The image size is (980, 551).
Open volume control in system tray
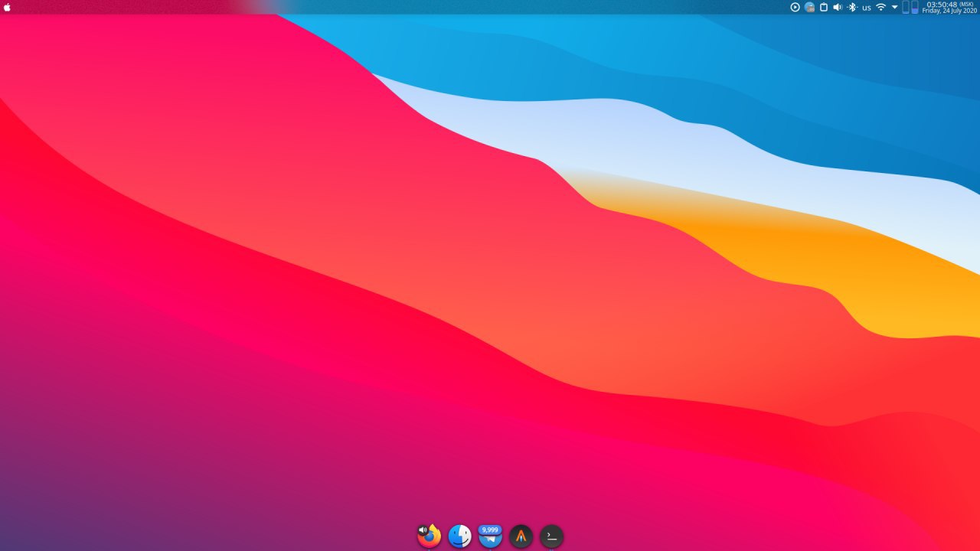[838, 7]
